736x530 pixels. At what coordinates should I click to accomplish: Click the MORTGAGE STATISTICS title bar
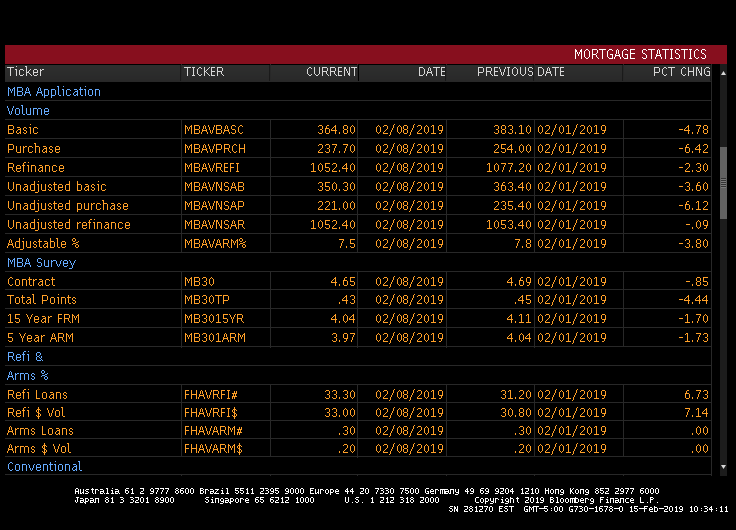[366, 54]
